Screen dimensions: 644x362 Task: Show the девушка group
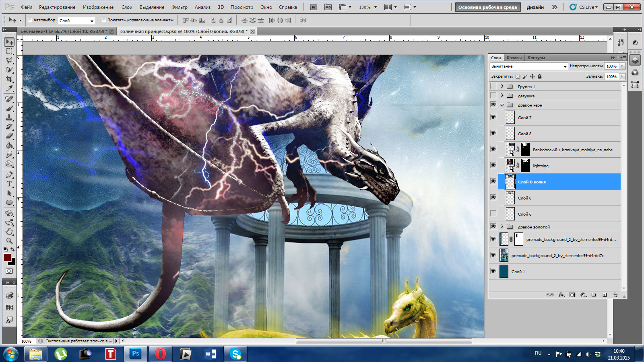493,95
